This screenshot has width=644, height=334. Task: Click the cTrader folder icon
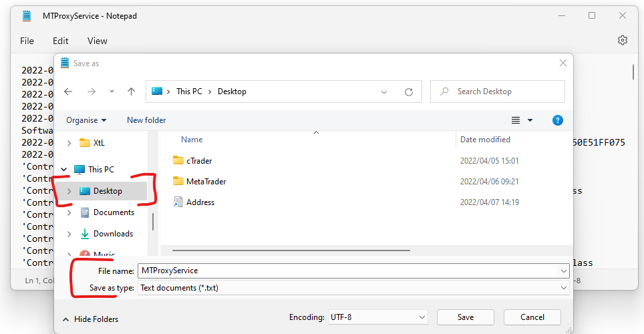point(178,160)
